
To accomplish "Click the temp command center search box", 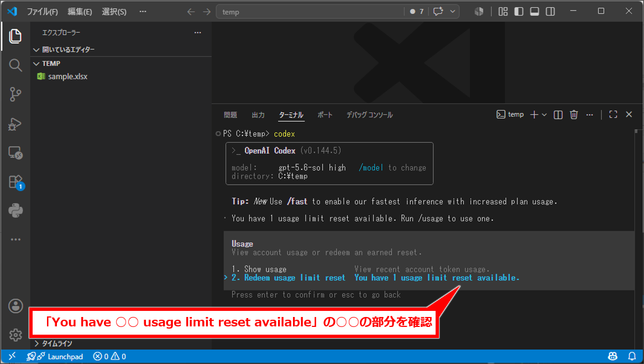I will tap(310, 12).
